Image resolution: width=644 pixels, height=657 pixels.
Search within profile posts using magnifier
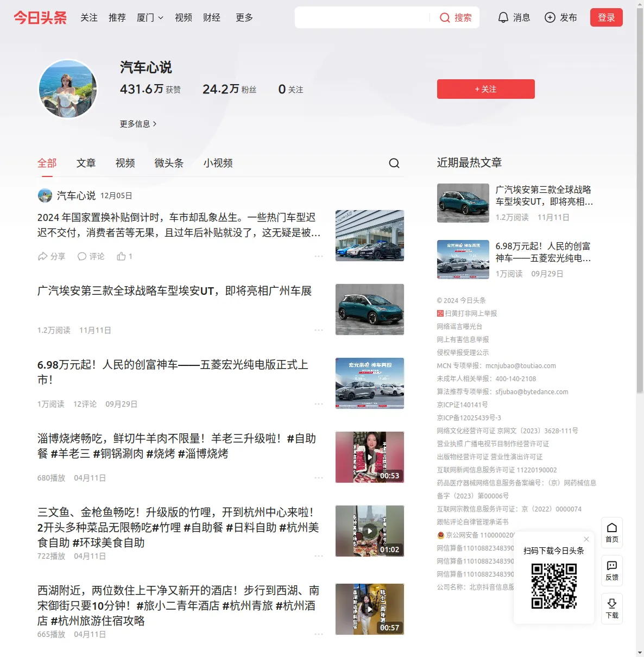[x=394, y=163]
